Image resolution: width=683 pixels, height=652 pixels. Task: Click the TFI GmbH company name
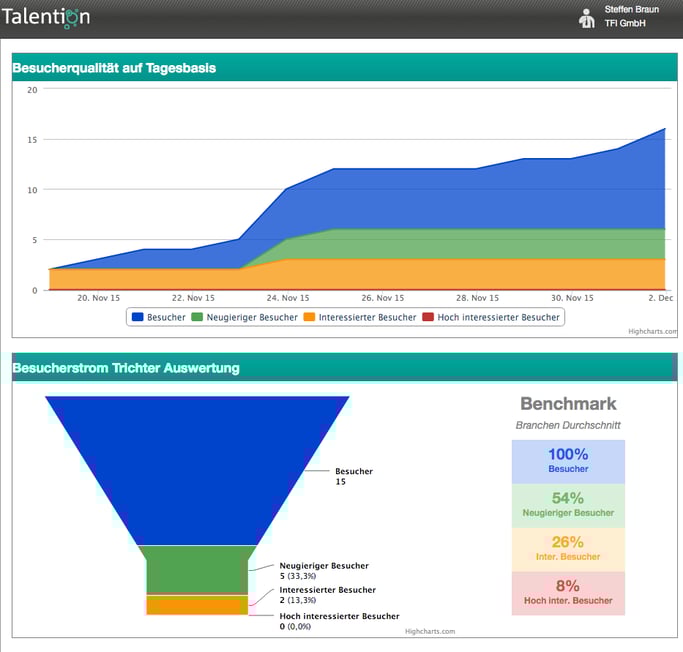[625, 24]
